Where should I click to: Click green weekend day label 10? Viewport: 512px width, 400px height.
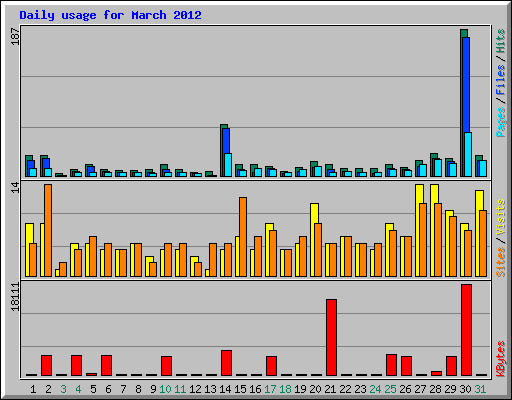point(165,389)
